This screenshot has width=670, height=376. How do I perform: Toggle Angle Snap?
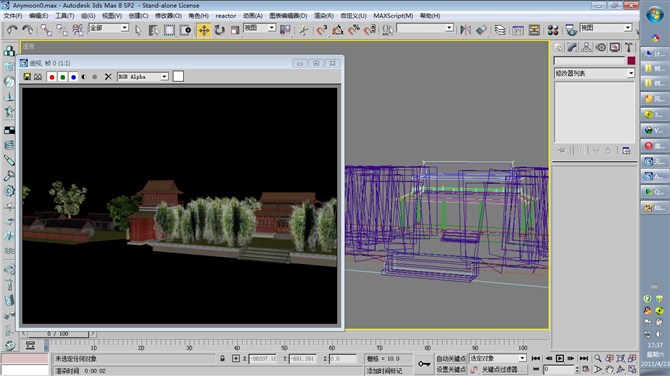(338, 30)
